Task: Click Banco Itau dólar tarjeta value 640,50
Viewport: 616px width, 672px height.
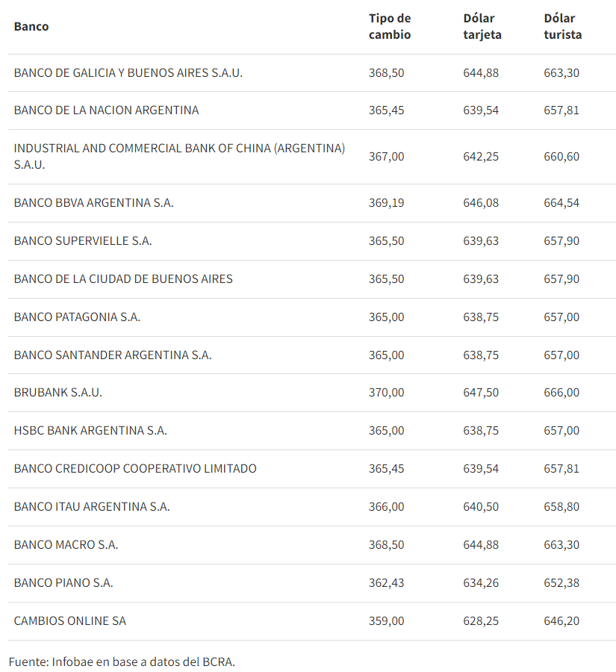Action: pyautogui.click(x=481, y=507)
